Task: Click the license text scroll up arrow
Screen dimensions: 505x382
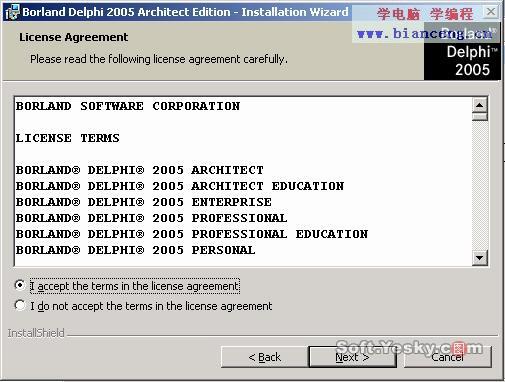Action: click(480, 106)
